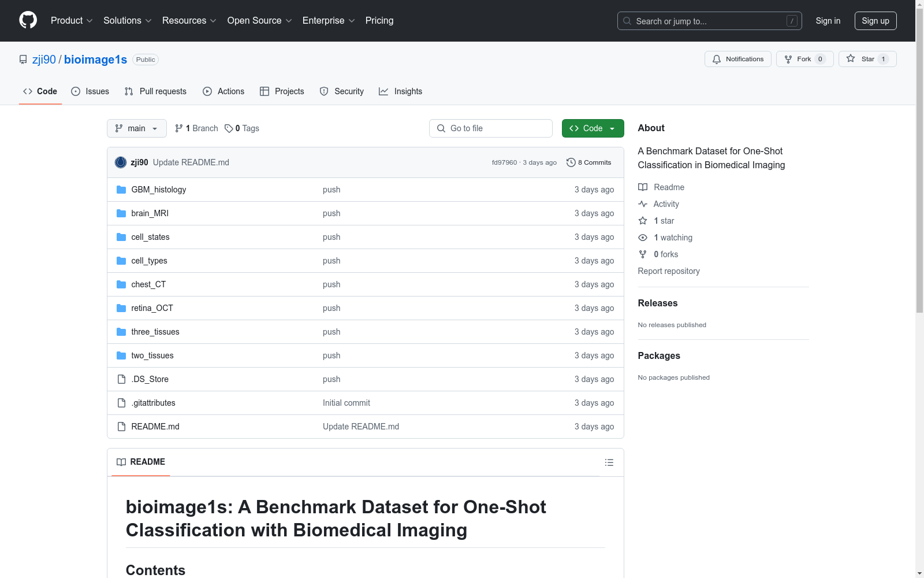Click the README.md file icon
Viewport: 924px width, 578px height.
coord(121,427)
